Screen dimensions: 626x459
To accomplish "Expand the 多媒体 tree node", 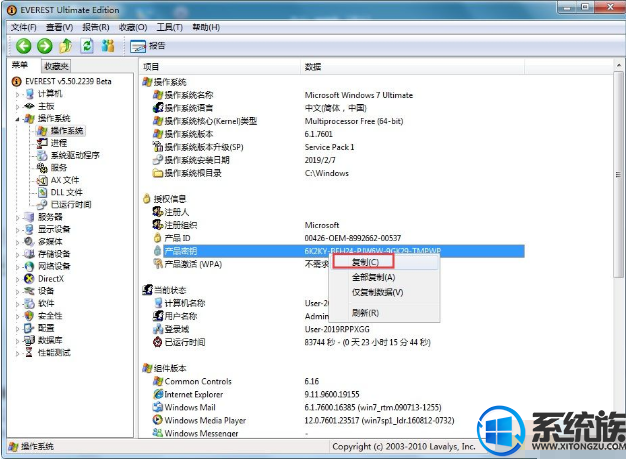I will [x=17, y=242].
